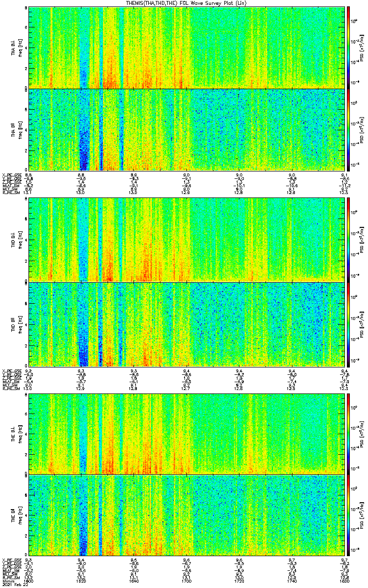
Task: Select the THA B-perpendicular spectrogram panel
Action: pos(186,48)
